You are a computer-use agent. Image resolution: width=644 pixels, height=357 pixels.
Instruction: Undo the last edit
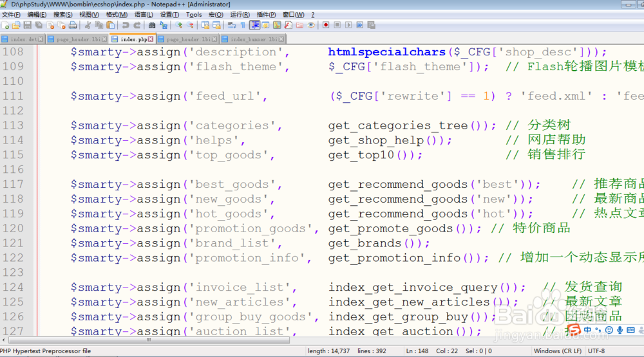point(126,25)
